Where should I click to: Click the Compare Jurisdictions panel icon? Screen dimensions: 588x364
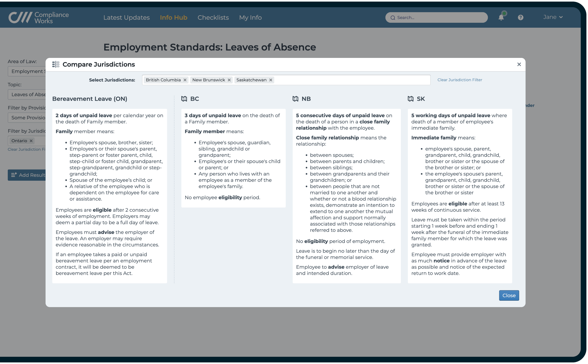point(55,64)
